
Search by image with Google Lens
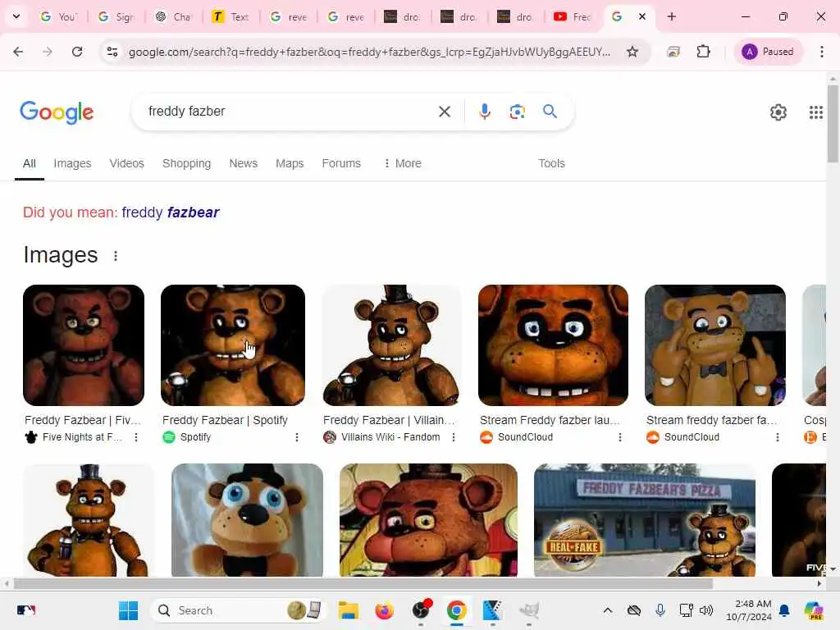click(x=517, y=112)
